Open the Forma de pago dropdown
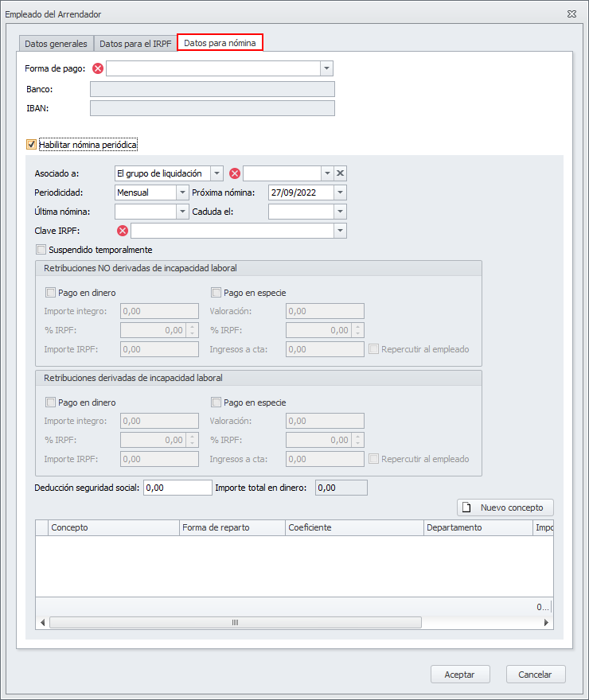The image size is (589, 700). pos(326,68)
